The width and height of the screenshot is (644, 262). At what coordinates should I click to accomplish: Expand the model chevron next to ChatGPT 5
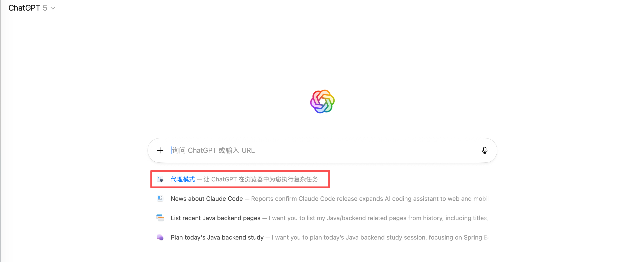pyautogui.click(x=53, y=8)
